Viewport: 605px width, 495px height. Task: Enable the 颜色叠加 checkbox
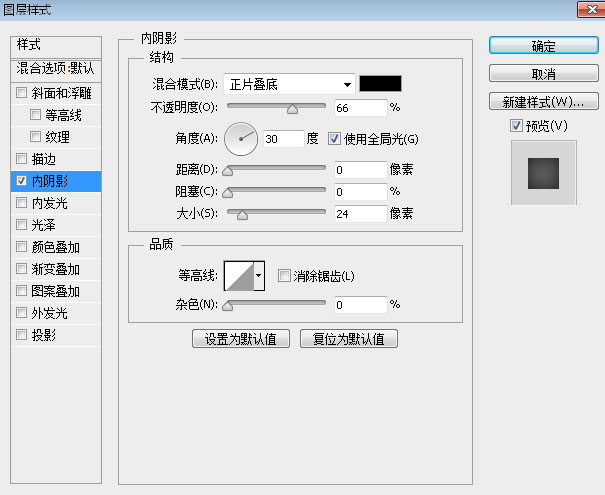tap(21, 247)
